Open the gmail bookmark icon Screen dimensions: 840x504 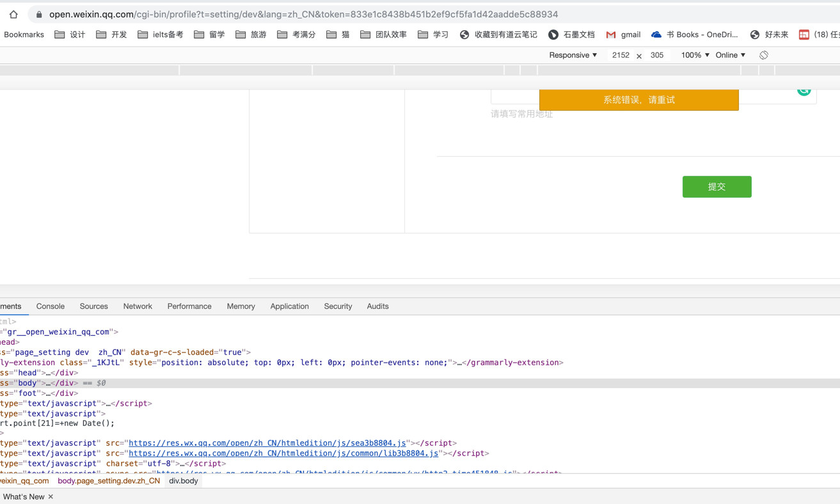(611, 35)
